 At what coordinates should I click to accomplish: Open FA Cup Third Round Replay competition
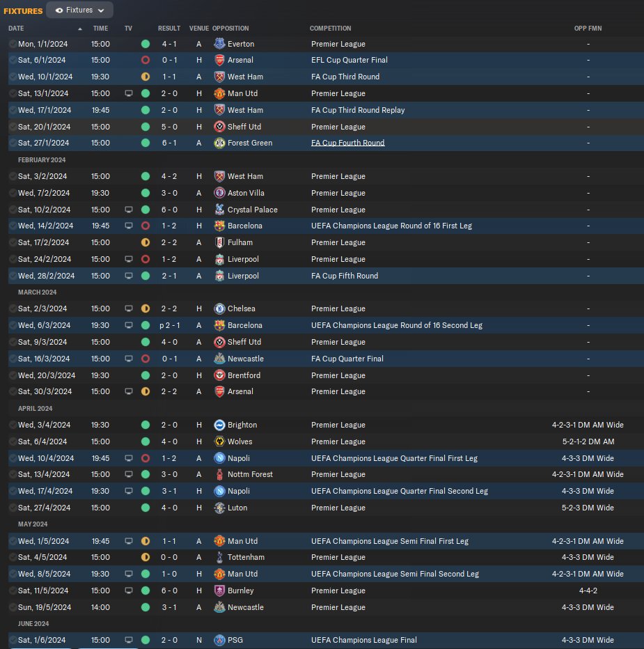tap(358, 110)
